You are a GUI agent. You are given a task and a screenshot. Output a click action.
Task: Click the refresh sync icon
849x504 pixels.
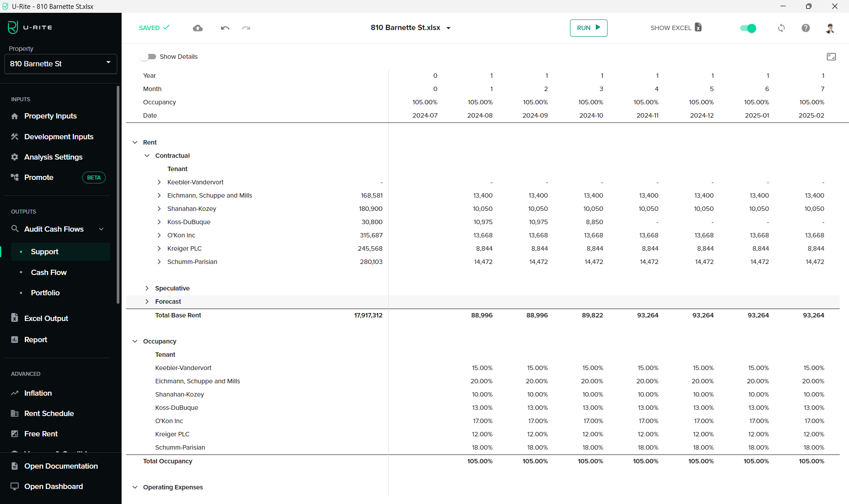pos(781,28)
